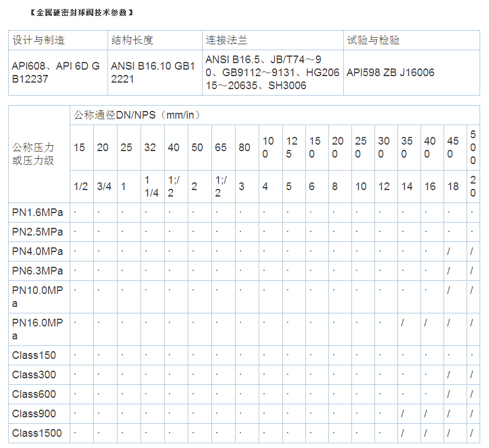489x448 pixels.
Task: Select the Class1500 row label
Action: 37,433
